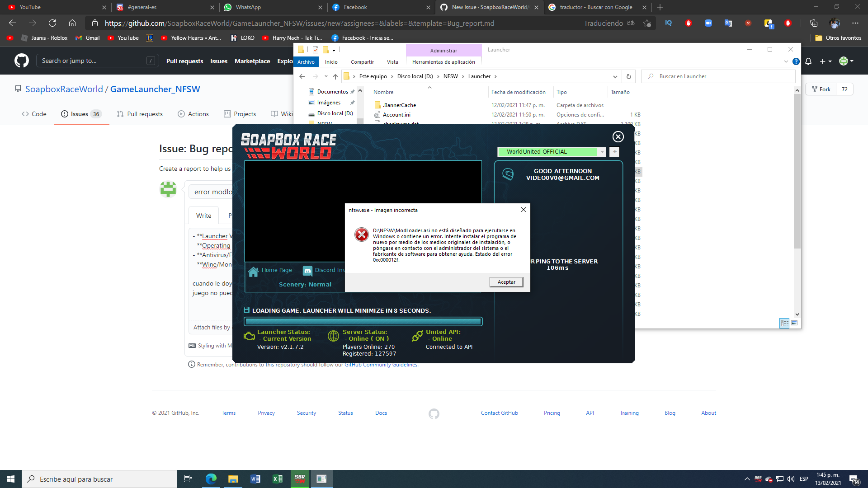Select Disco local (D:) in navigation pane
The height and width of the screenshot is (488, 868).
[335, 113]
